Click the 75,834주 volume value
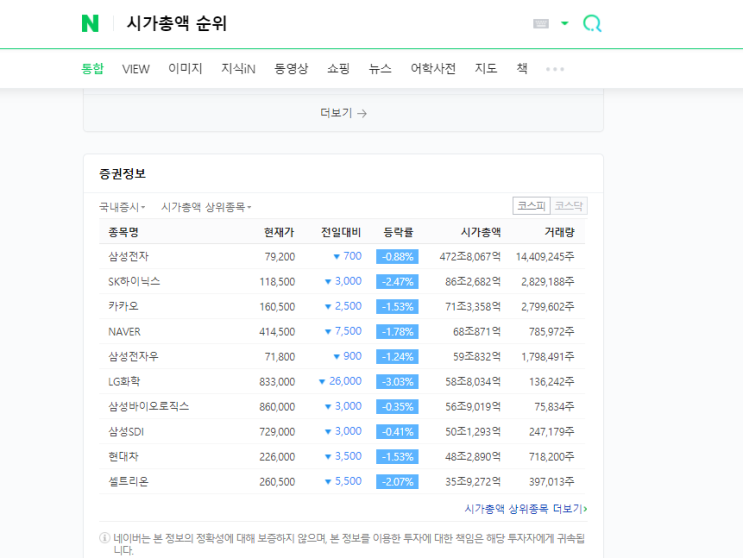This screenshot has width=743, height=558. pyautogui.click(x=554, y=407)
